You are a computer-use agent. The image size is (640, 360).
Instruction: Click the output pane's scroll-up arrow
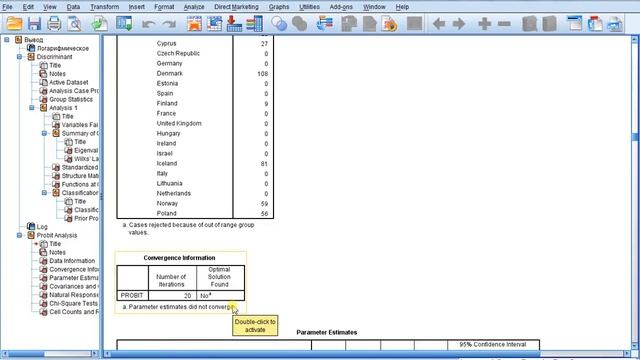pos(635,40)
